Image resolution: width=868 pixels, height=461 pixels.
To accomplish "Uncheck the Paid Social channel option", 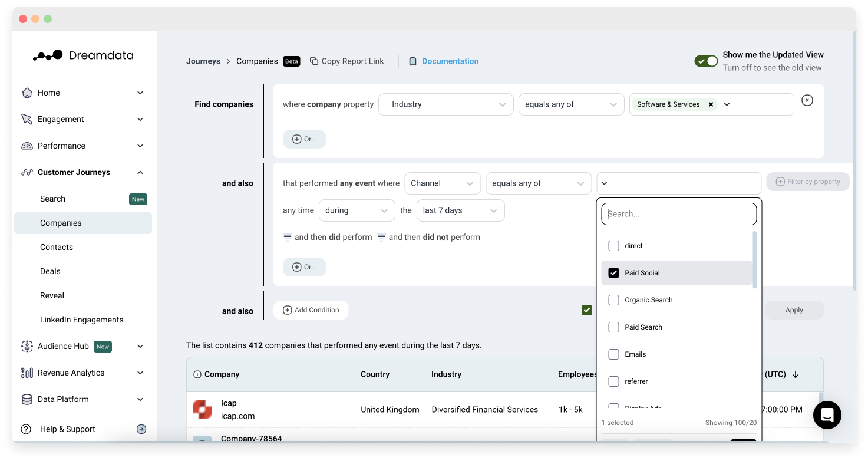I will [x=613, y=272].
